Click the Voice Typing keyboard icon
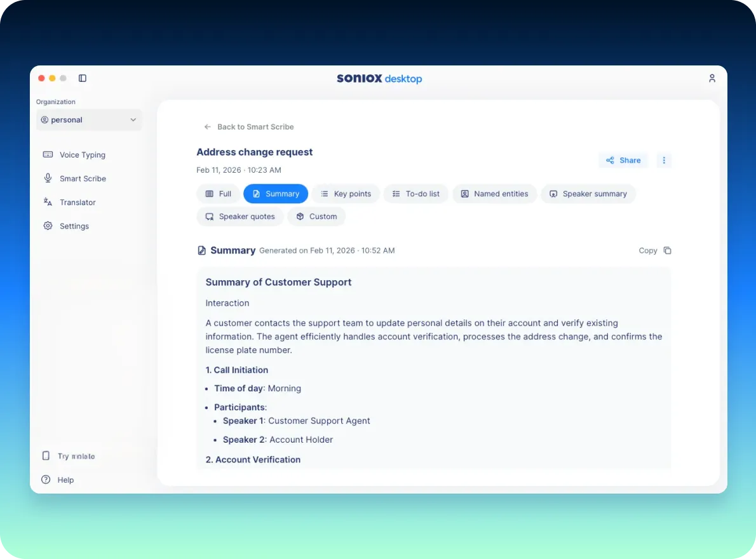The width and height of the screenshot is (756, 559). [x=48, y=154]
